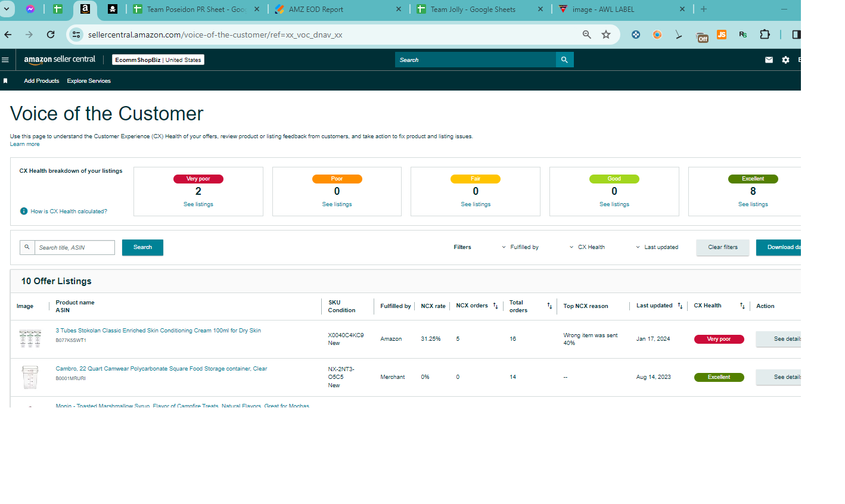Viewport: 845px width, 504px height.
Task: Open the Cambro 22 Quart Camwear product link
Action: 161,369
